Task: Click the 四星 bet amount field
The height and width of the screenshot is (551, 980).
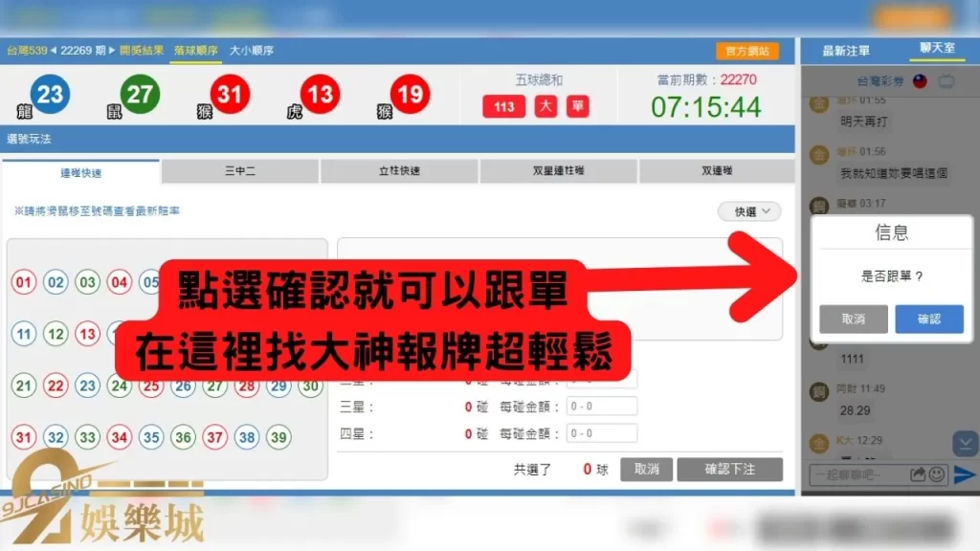Action: point(601,433)
